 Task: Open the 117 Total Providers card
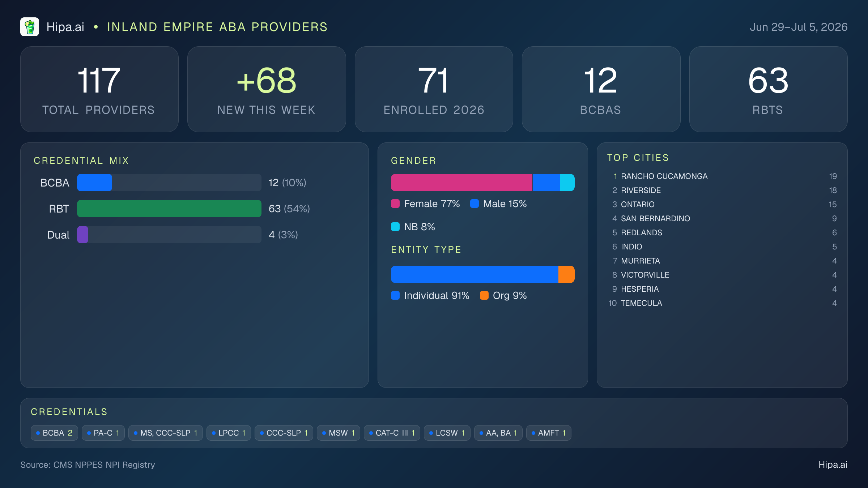pos(99,89)
